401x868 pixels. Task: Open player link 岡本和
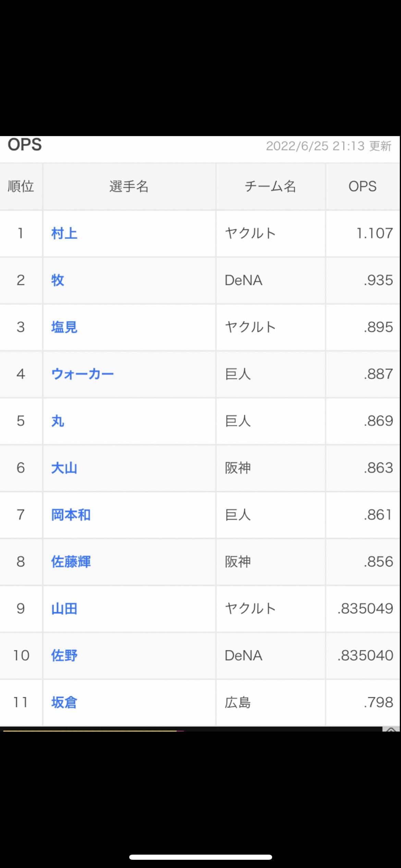71,515
